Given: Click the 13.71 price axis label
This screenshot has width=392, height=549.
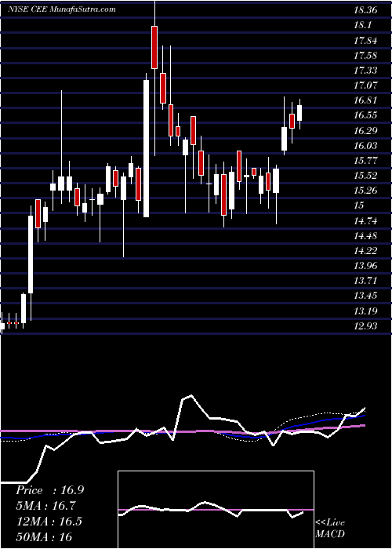Looking at the screenshot, I should coord(365,281).
